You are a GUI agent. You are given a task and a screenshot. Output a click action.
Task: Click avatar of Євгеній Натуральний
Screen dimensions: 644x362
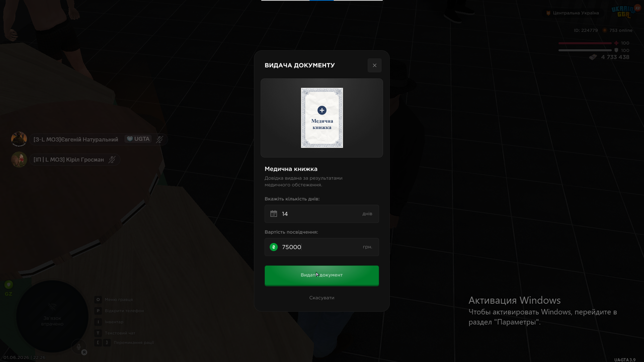(x=19, y=139)
